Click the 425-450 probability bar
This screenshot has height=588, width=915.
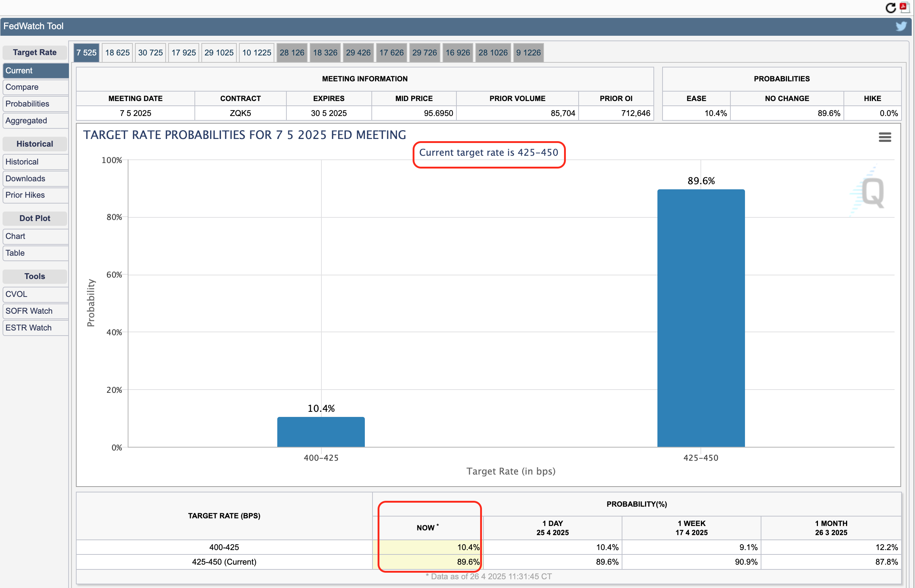[701, 318]
